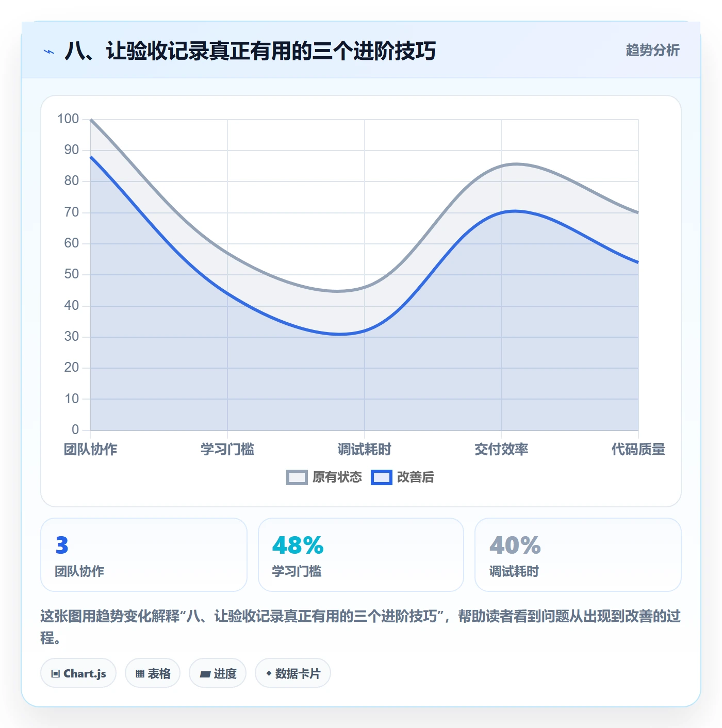The height and width of the screenshot is (728, 722).
Task: Click the diamond icon in the 数据卡片 chip
Action: click(x=269, y=673)
